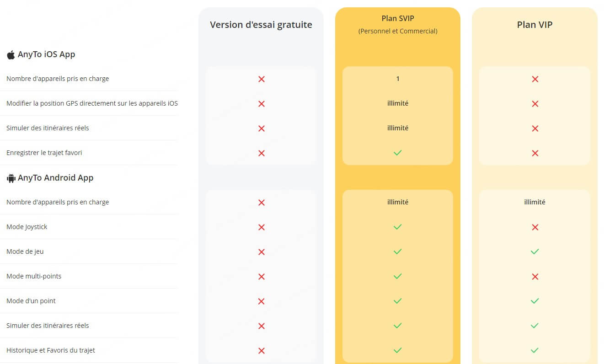Screen dimensions: 604x364
Task: Click SVIP "illimité" for Modifier la position GPS
Action: (x=398, y=103)
